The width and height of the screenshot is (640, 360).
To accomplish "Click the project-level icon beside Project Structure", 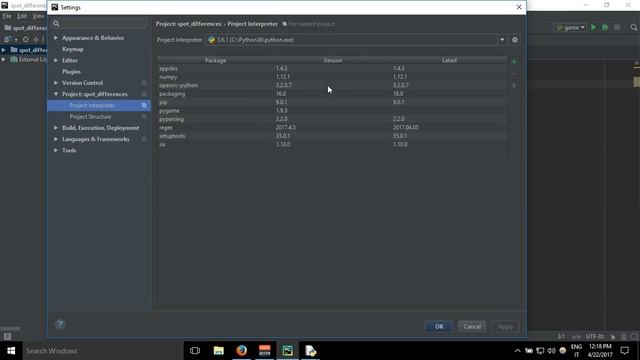I will pyautogui.click(x=144, y=117).
